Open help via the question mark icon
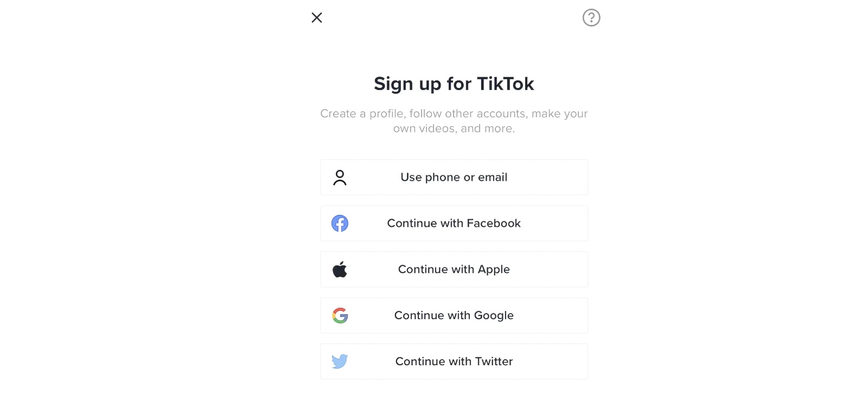Screen dimensions: 868x401 click(x=591, y=17)
